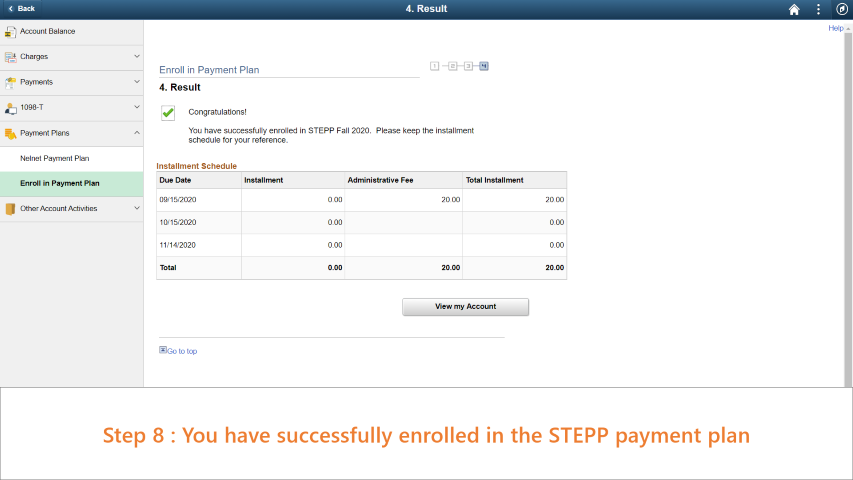Expand Other Account Activities chevron
Viewport: 853px width, 480px height.
(137, 208)
